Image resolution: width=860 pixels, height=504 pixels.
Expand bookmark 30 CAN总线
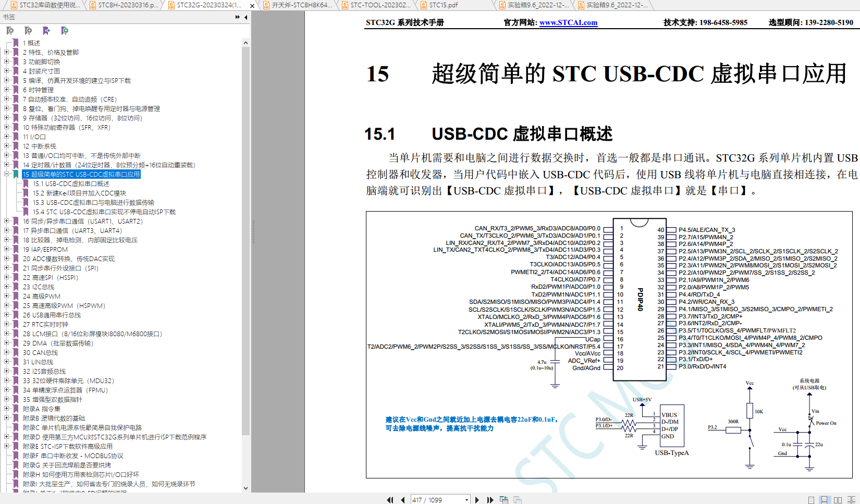[7, 352]
